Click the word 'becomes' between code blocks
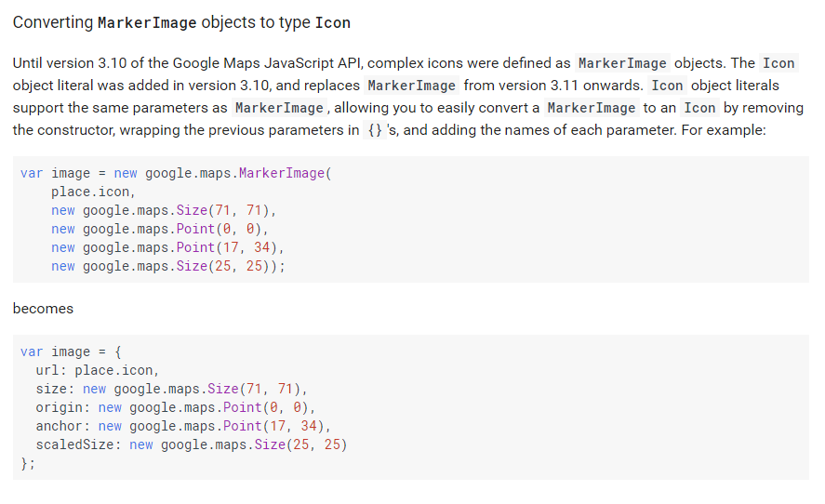Screen dimensions: 825x504 click(43, 309)
